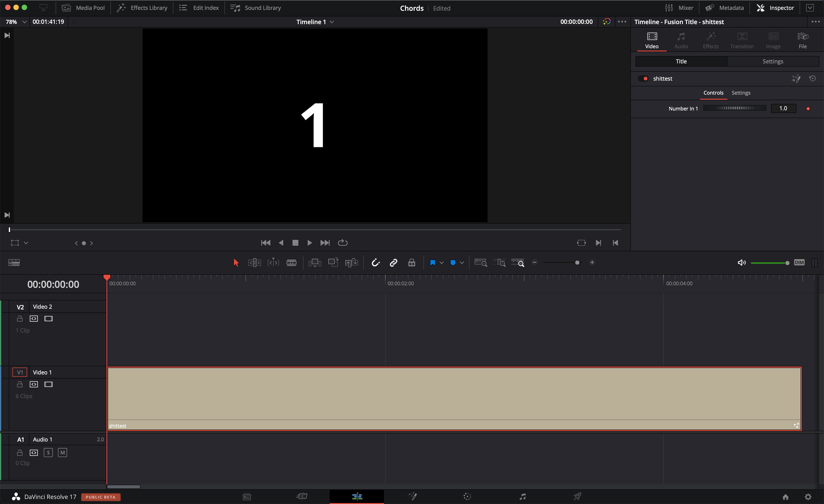The width and height of the screenshot is (824, 504).
Task: Add a blue flag to clip
Action: tap(432, 263)
